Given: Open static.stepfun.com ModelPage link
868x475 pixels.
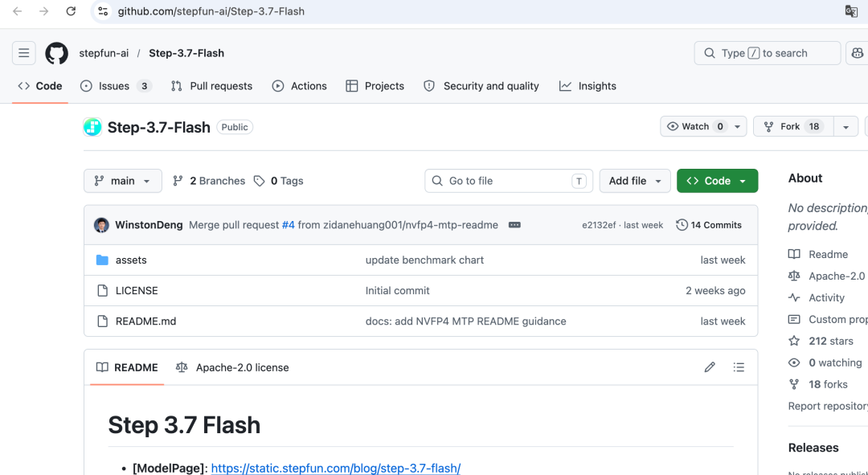Looking at the screenshot, I should (335, 468).
